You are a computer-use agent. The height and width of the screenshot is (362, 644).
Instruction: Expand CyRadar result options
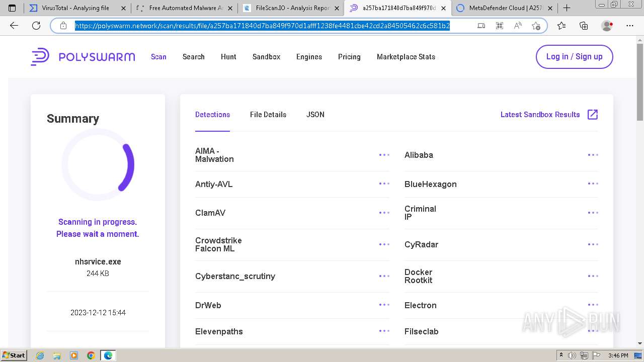click(x=593, y=244)
